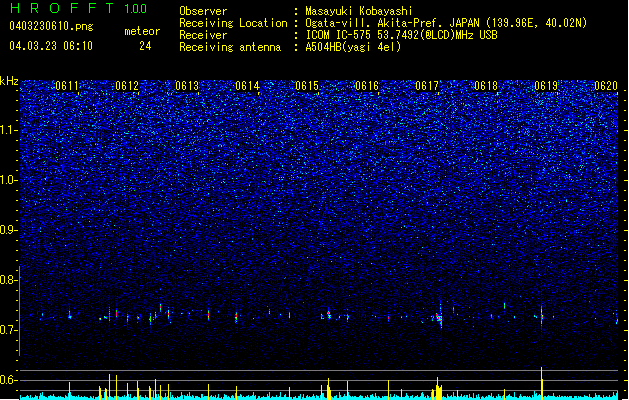Click the 0614 time marker

(x=247, y=86)
